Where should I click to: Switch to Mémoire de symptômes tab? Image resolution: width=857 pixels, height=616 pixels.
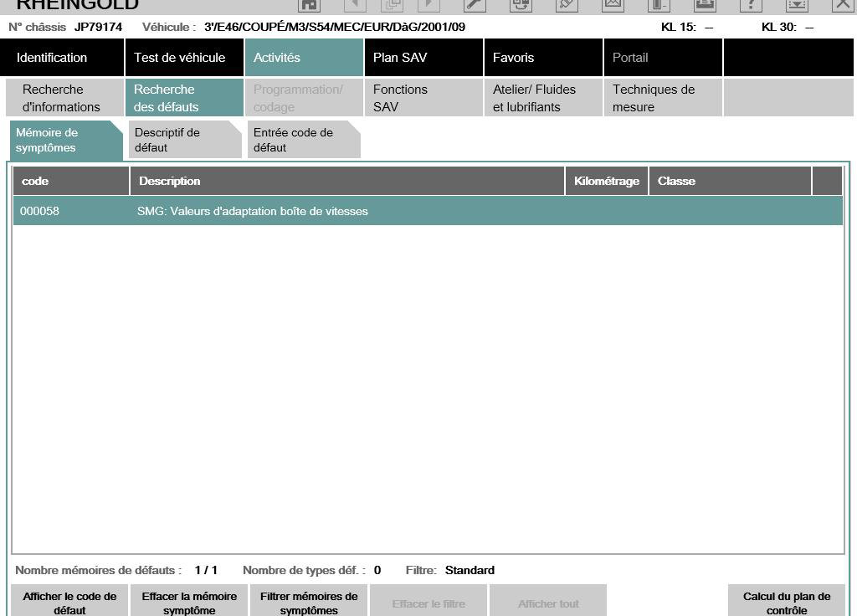coord(66,140)
